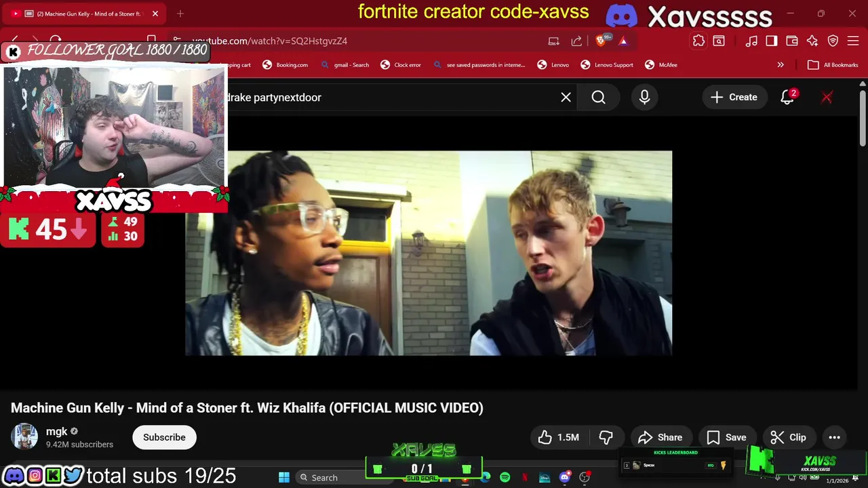This screenshot has height=488, width=868.
Task: Open Brave Wallet icon
Action: [x=792, y=41]
